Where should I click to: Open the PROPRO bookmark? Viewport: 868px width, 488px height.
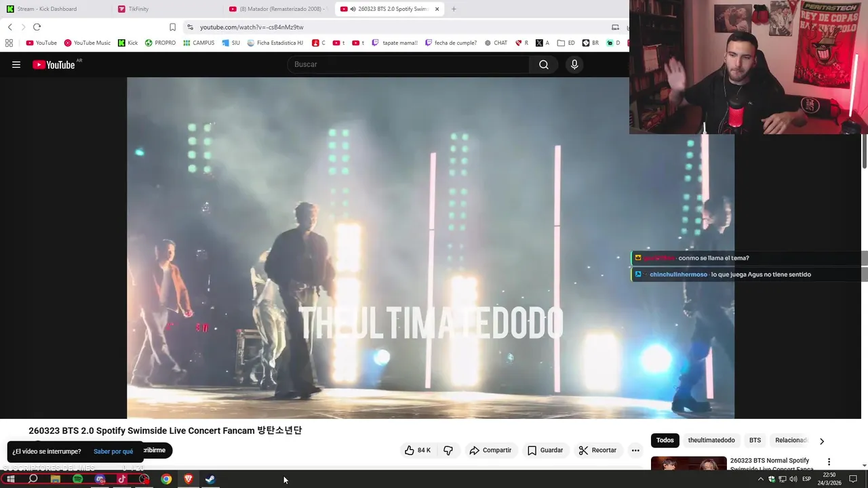160,43
